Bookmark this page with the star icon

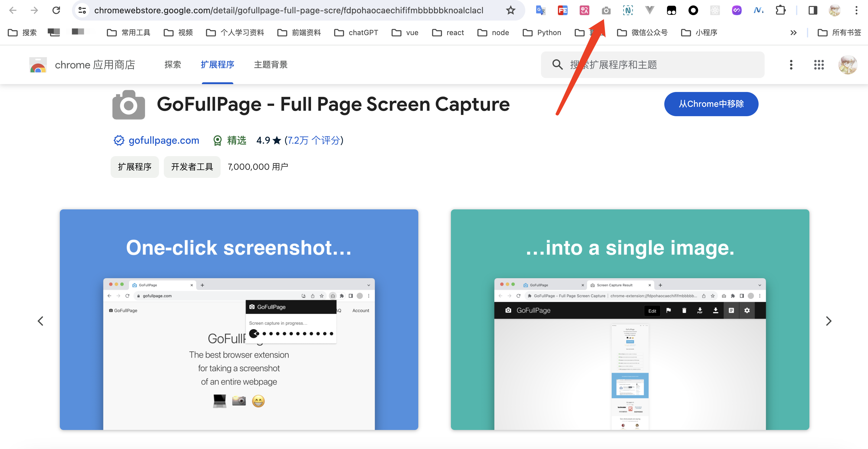511,11
